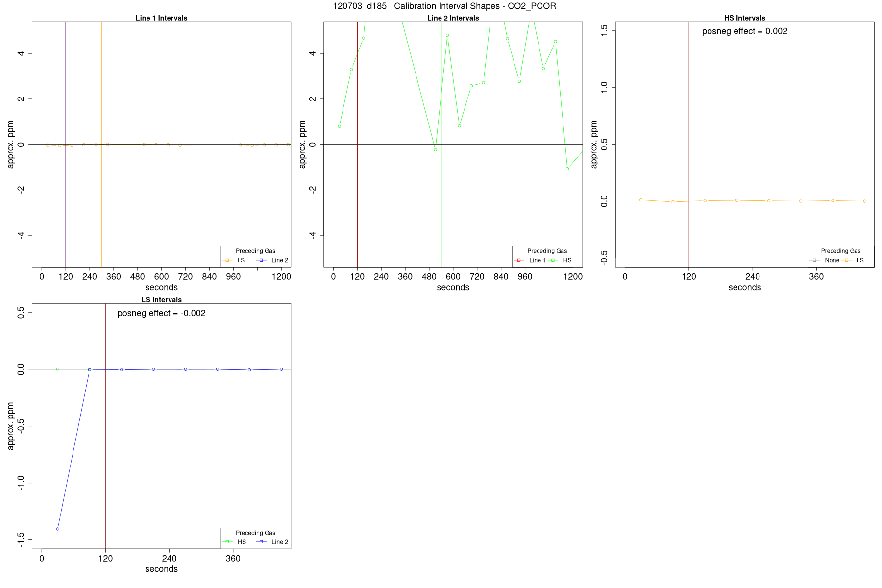Click the lowest green data point in Line 2 Intervals
This screenshot has height=588, width=882.
coord(567,169)
